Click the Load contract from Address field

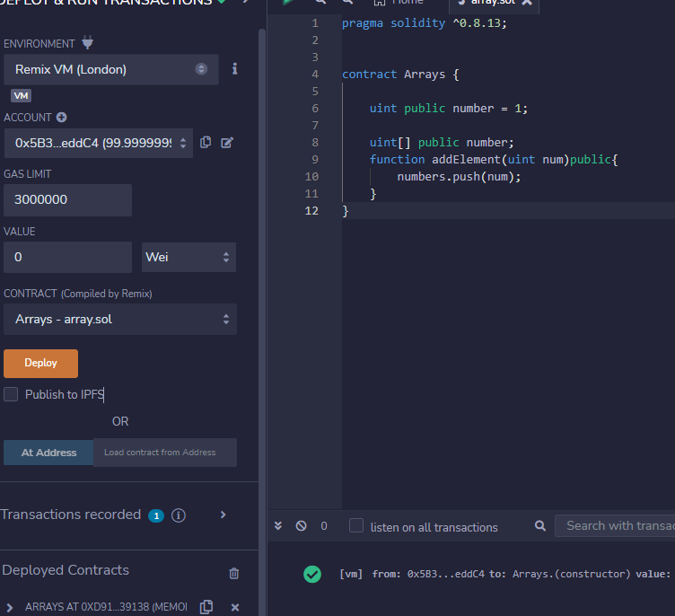coord(165,453)
